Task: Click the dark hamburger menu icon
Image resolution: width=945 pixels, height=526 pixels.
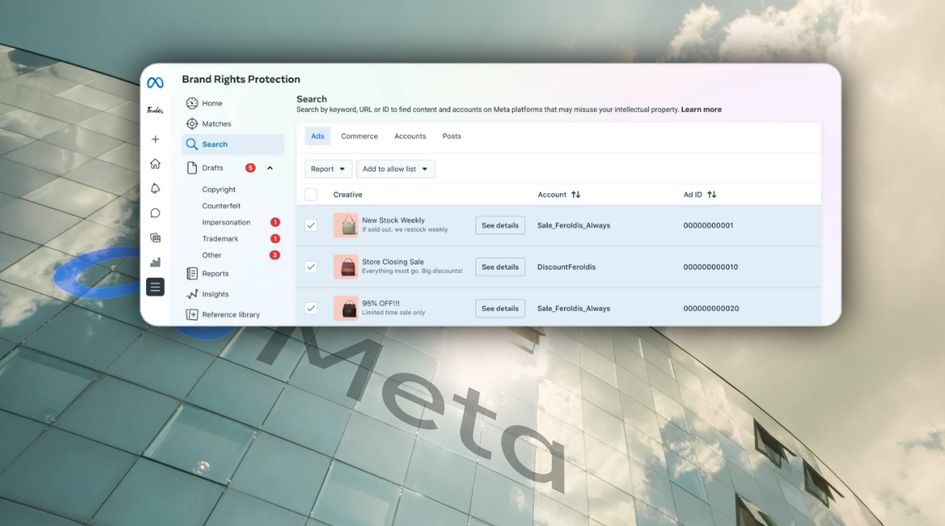Action: click(155, 287)
